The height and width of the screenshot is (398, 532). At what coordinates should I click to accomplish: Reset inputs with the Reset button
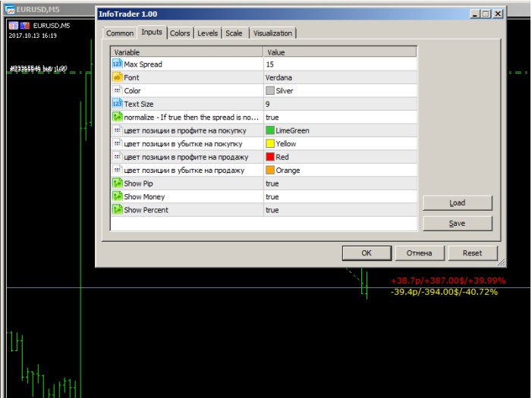pyautogui.click(x=472, y=253)
